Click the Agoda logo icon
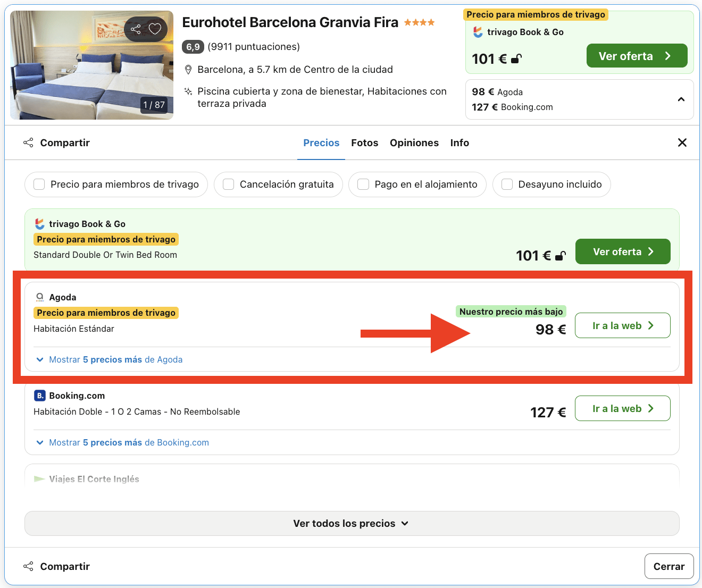 point(40,297)
